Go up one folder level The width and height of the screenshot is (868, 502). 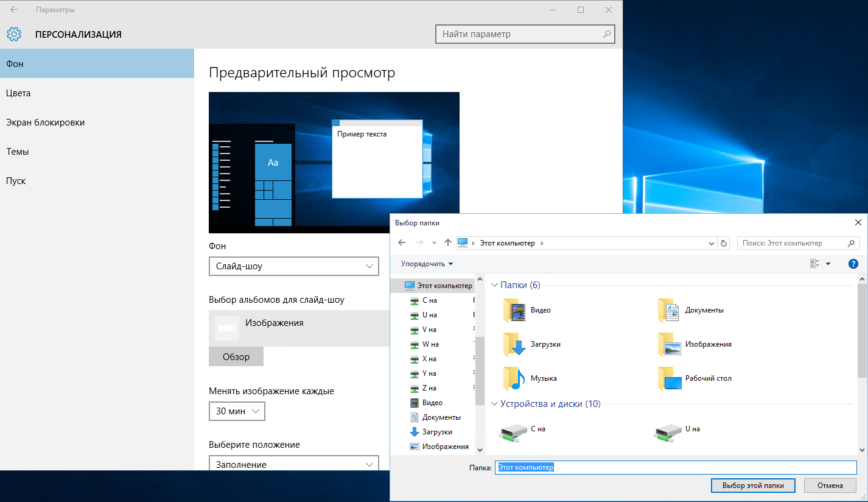(448, 242)
